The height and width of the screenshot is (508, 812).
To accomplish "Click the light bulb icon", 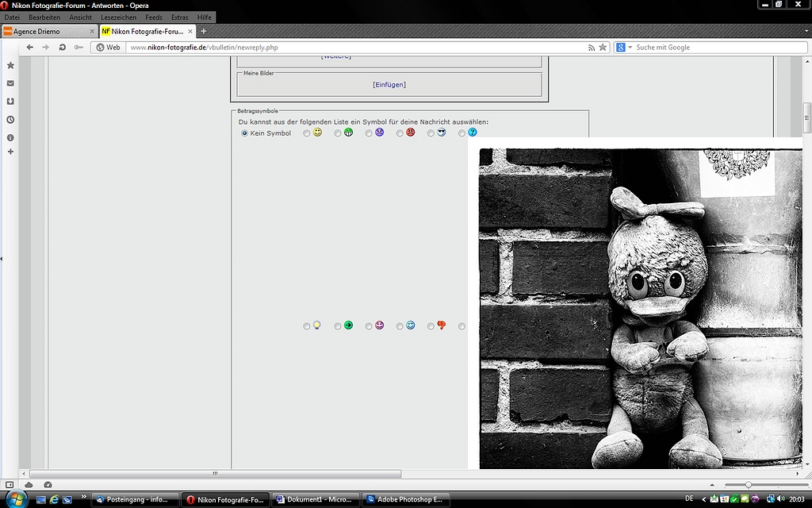I will tap(317, 325).
